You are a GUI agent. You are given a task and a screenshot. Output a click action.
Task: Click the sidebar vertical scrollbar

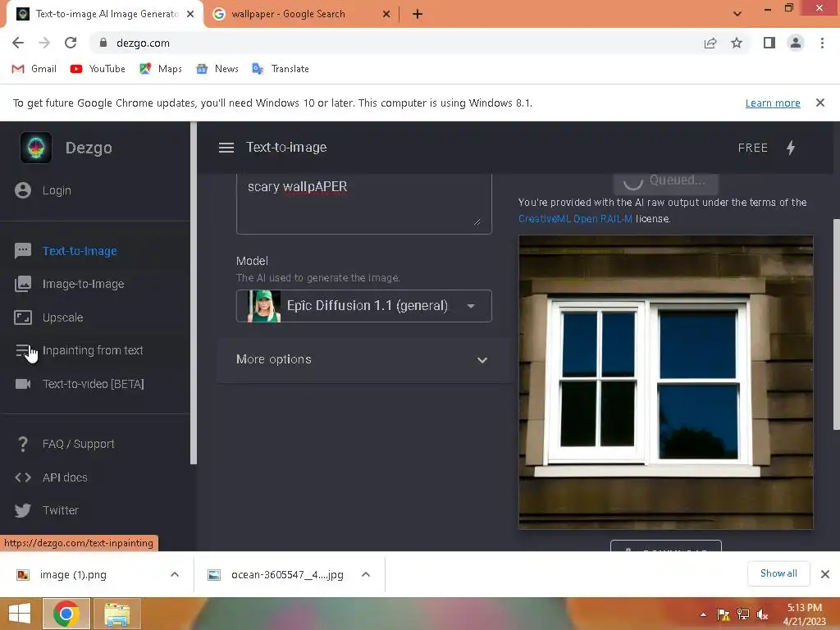(x=194, y=293)
